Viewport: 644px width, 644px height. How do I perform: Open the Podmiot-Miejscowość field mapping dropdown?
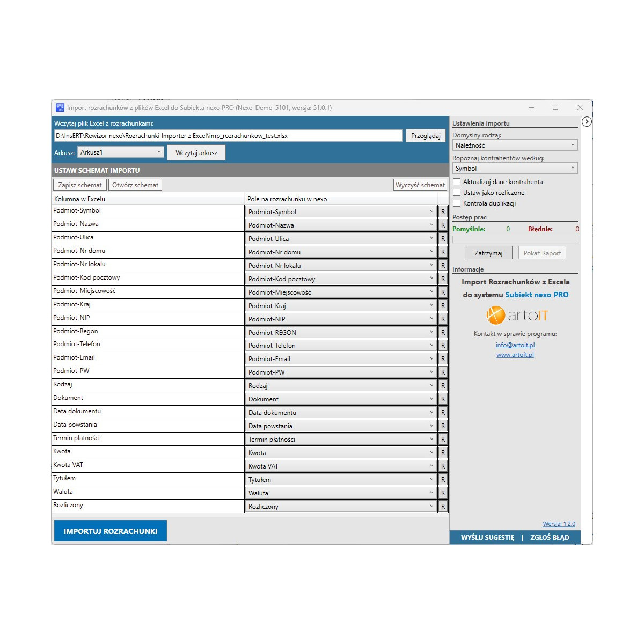(341, 292)
